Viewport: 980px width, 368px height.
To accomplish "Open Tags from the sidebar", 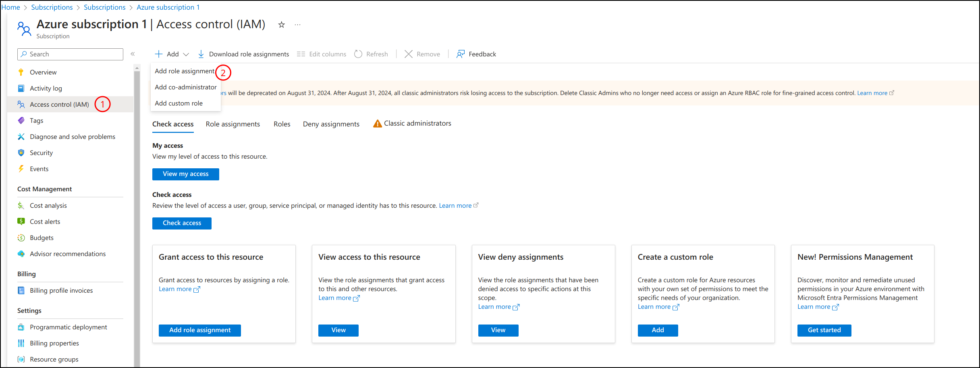I will click(x=36, y=120).
